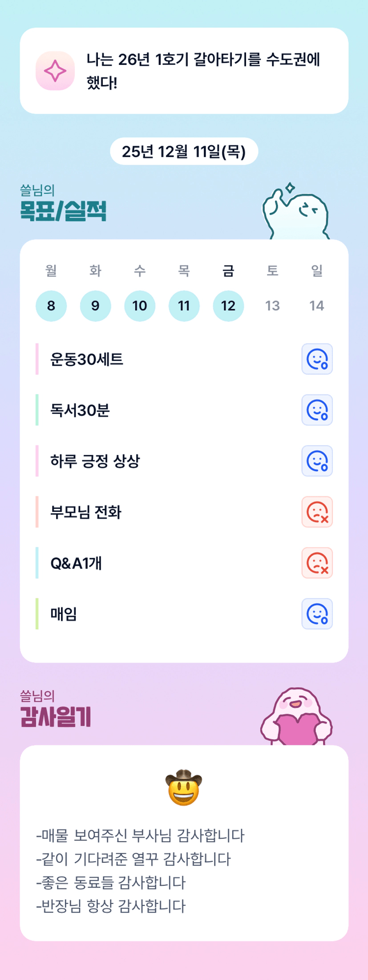This screenshot has height=980, width=368.
Task: Select day 8 in the week row
Action: tap(51, 306)
